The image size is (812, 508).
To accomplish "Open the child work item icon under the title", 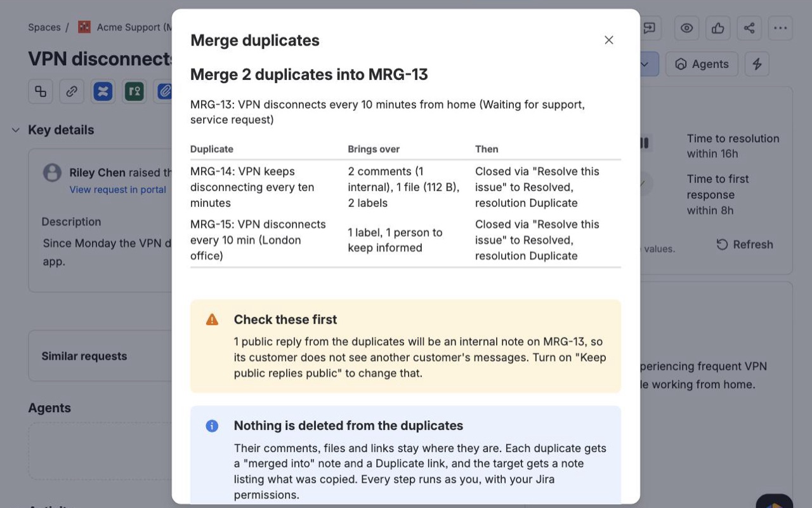I will 41,91.
